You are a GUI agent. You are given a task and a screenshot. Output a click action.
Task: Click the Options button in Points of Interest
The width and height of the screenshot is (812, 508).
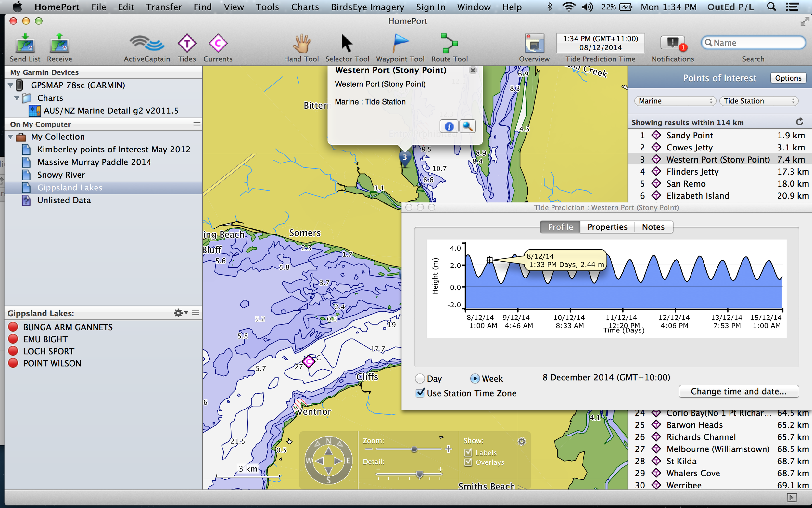[x=788, y=78]
